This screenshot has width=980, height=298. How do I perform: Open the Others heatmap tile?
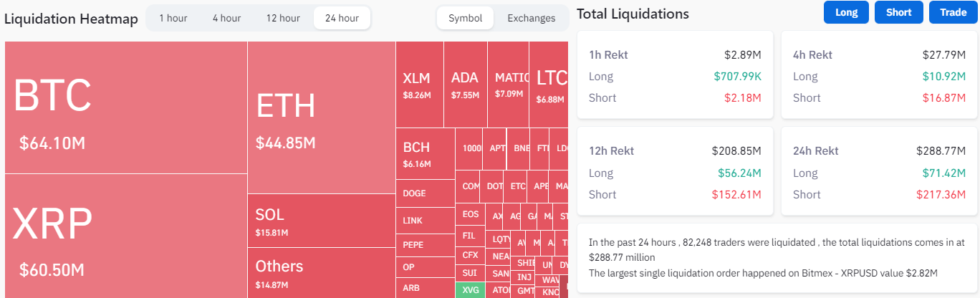322,272
